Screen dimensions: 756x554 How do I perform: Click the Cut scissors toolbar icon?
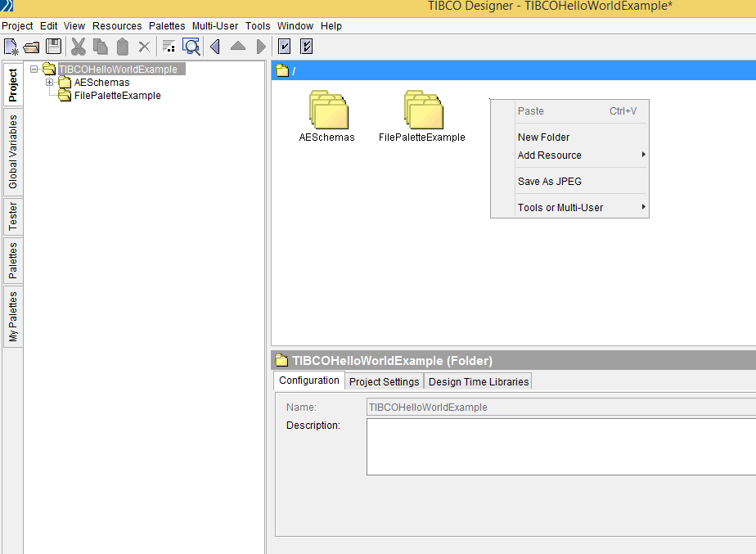click(78, 47)
